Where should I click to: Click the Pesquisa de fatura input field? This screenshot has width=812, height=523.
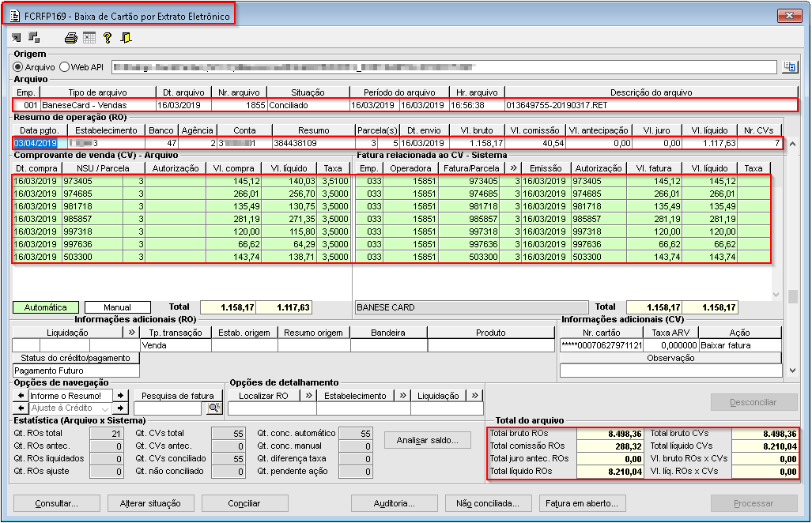[x=168, y=408]
